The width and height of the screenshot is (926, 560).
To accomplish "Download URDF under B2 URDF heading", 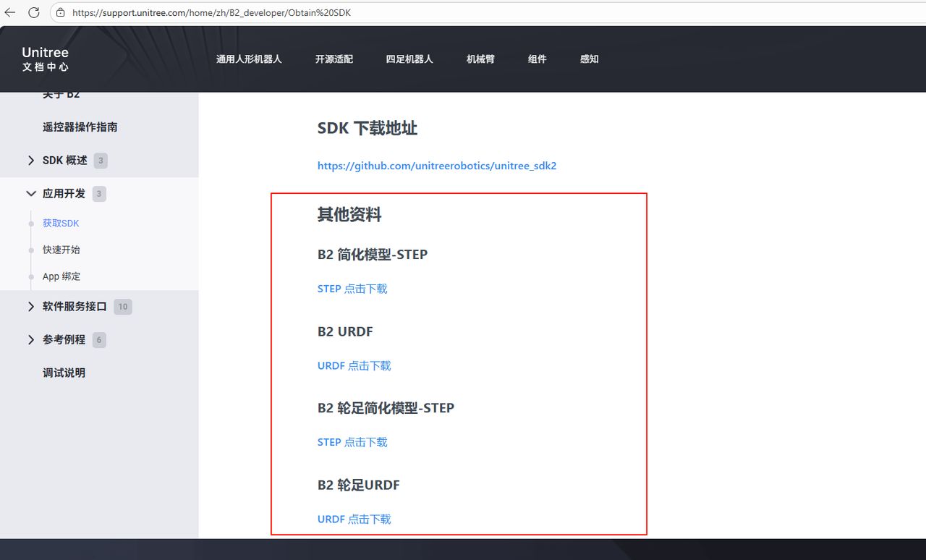I will tap(354, 366).
